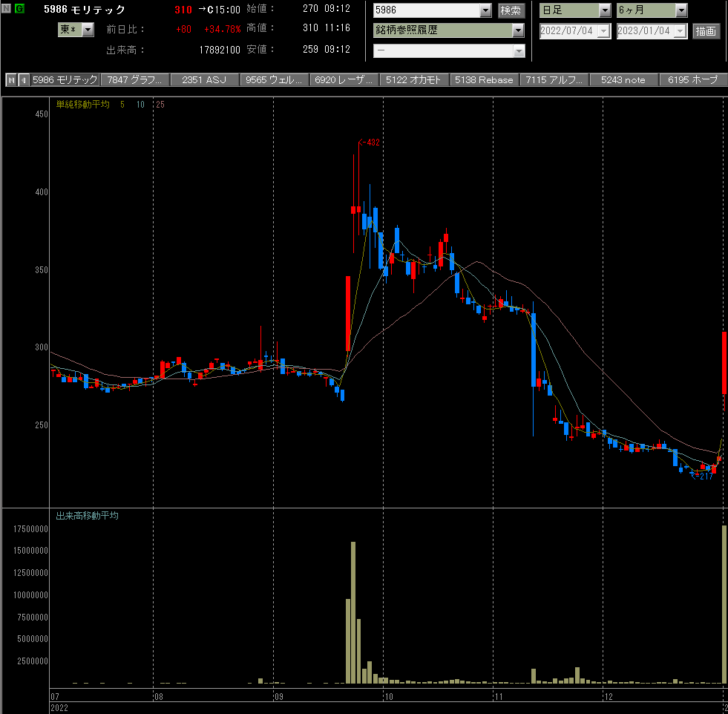Click the 09 month label on time axis

pyautogui.click(x=278, y=696)
